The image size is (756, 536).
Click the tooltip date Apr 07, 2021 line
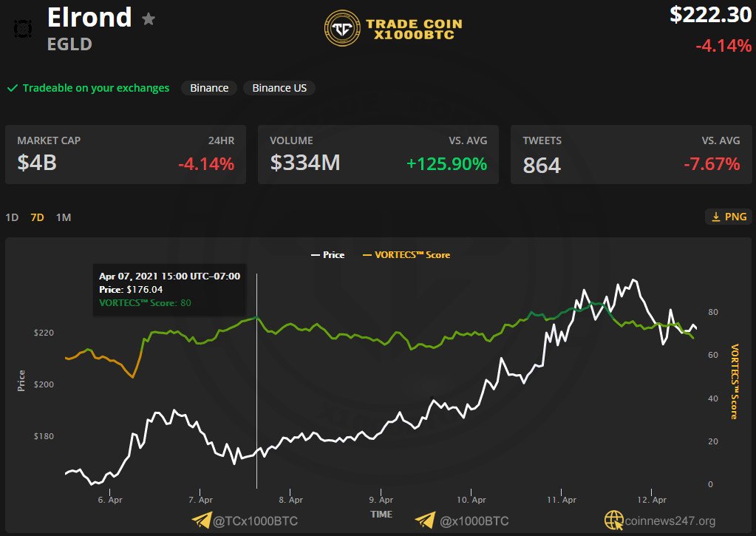169,276
